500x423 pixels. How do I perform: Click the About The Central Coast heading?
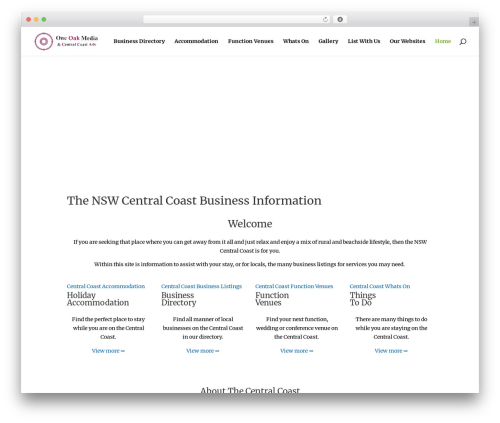click(x=250, y=390)
